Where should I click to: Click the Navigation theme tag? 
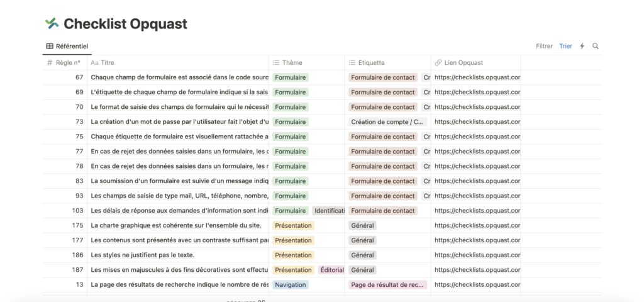[291, 284]
